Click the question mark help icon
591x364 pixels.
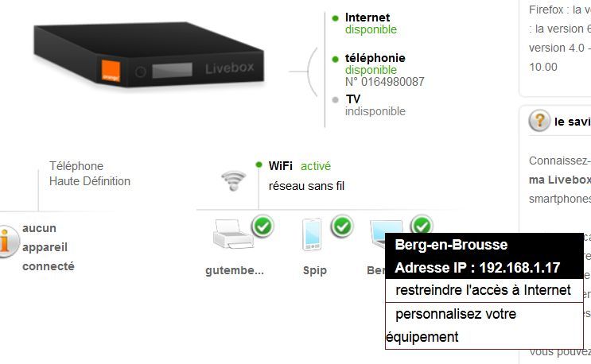[x=539, y=121]
